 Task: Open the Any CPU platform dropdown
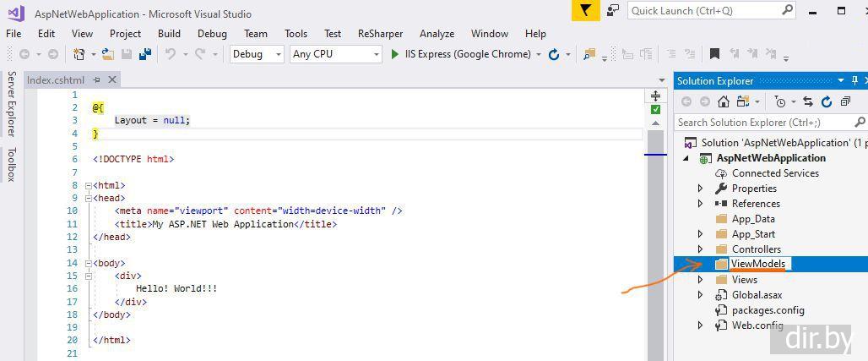335,54
